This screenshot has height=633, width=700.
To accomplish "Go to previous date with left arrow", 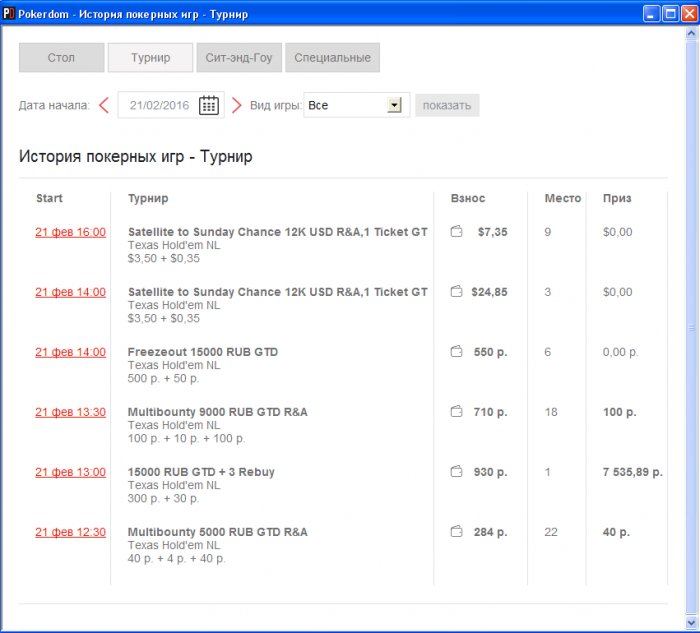I will pos(104,105).
